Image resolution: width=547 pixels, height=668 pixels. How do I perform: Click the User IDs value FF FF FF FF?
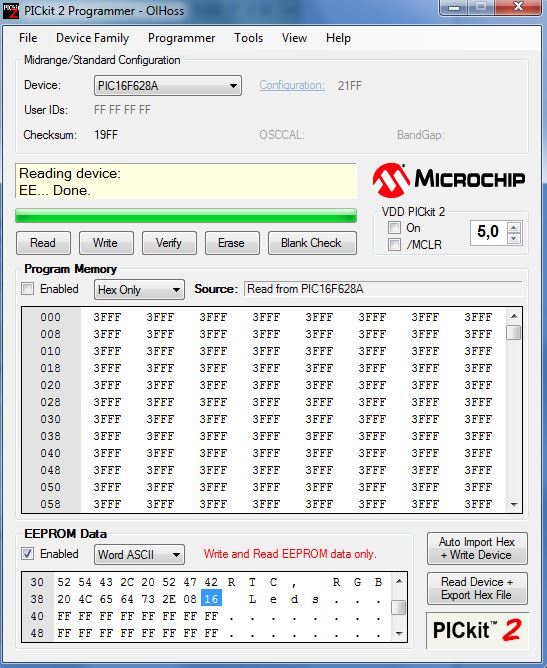pyautogui.click(x=122, y=110)
